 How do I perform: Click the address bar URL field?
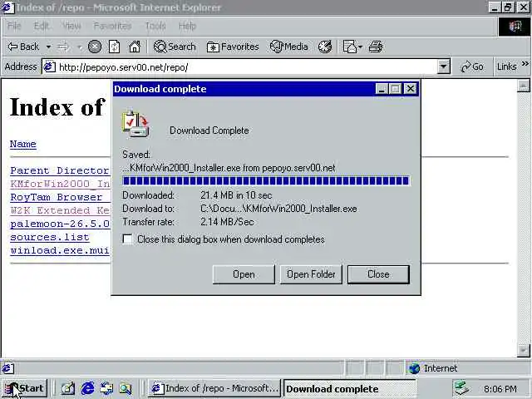pyautogui.click(x=246, y=66)
